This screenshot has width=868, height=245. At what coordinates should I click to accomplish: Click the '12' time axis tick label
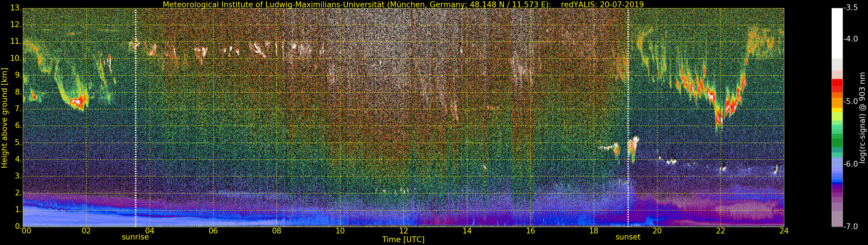pyautogui.click(x=403, y=231)
